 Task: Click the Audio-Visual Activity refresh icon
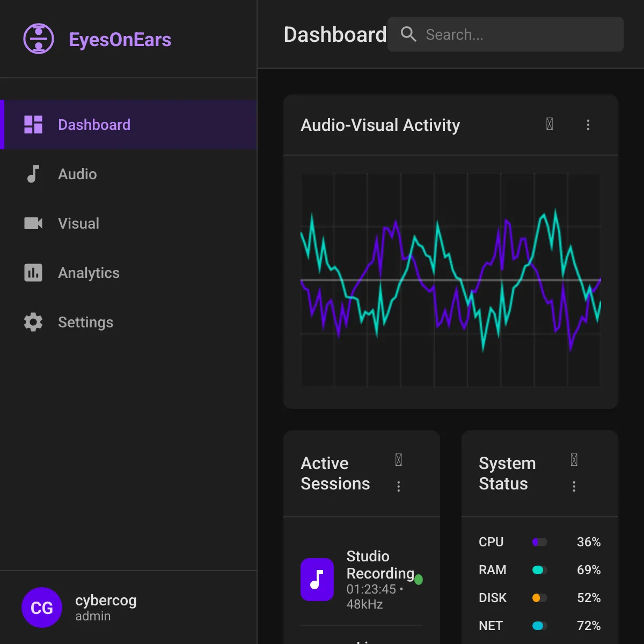550,125
